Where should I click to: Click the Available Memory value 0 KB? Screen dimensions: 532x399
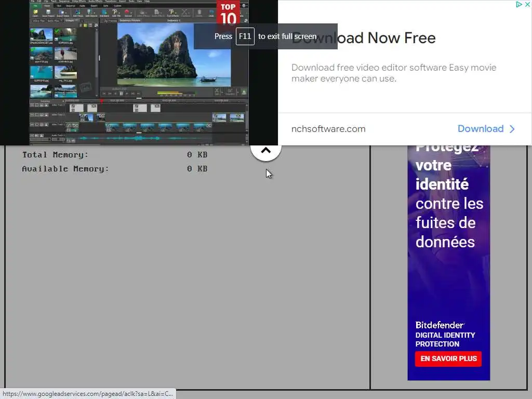click(x=197, y=169)
